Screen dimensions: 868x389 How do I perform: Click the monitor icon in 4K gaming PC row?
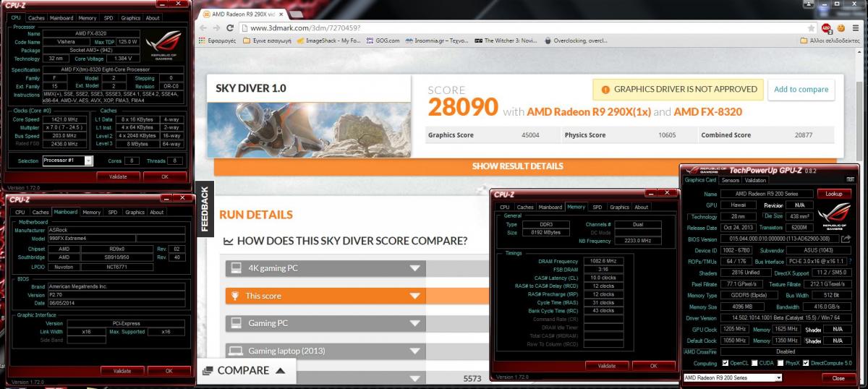pyautogui.click(x=235, y=268)
